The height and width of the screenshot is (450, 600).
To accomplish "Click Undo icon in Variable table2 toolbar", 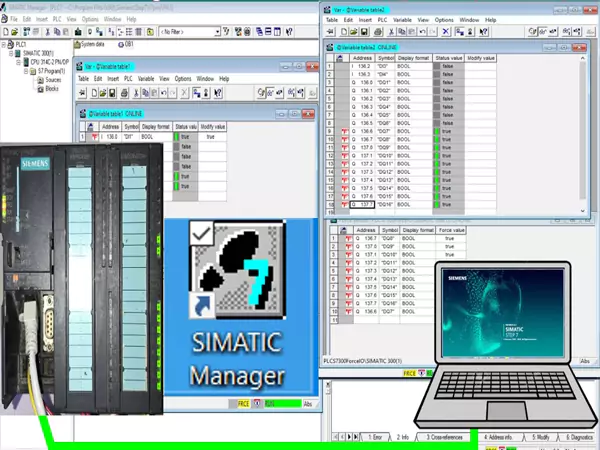I will (x=422, y=32).
